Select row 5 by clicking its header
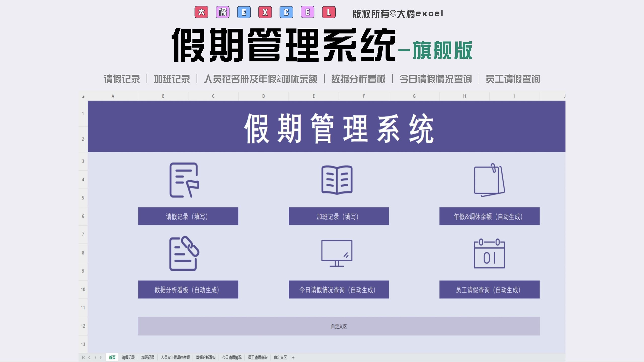644x362 pixels. coord(83,198)
